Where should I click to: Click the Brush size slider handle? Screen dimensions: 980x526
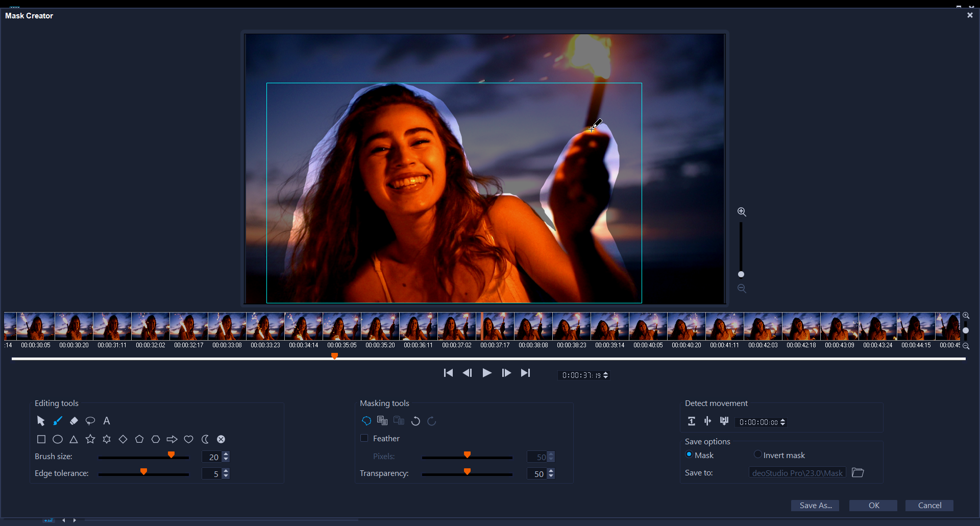(x=171, y=455)
